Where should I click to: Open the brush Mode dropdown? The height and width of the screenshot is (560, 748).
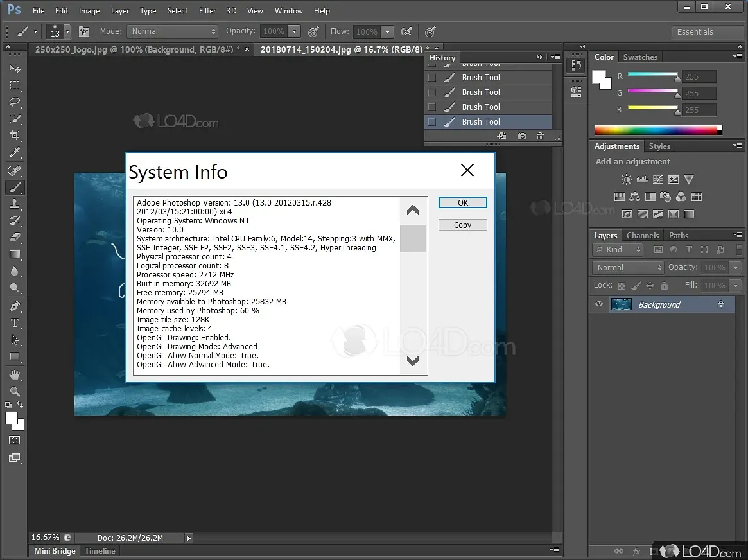[x=172, y=31]
